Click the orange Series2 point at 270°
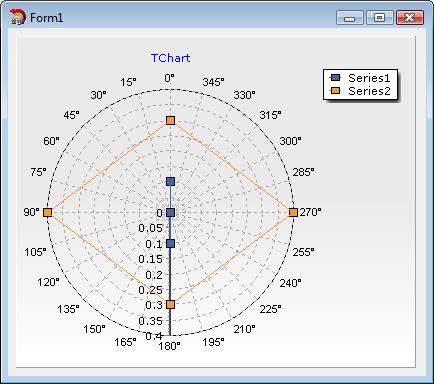The width and height of the screenshot is (434, 384). tap(293, 212)
